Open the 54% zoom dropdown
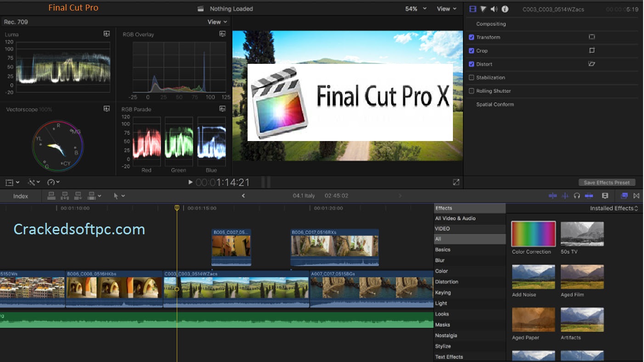Screen dimensions: 644x362 416,9
